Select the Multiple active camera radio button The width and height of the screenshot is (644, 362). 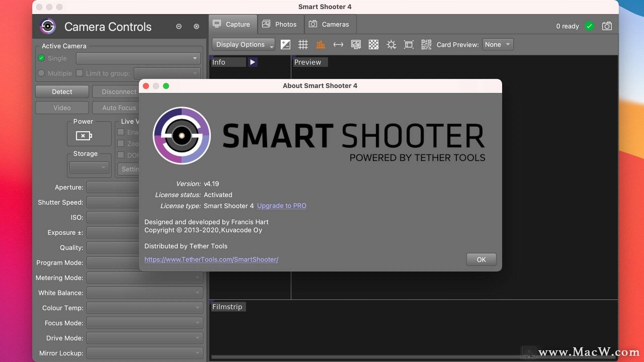(41, 73)
